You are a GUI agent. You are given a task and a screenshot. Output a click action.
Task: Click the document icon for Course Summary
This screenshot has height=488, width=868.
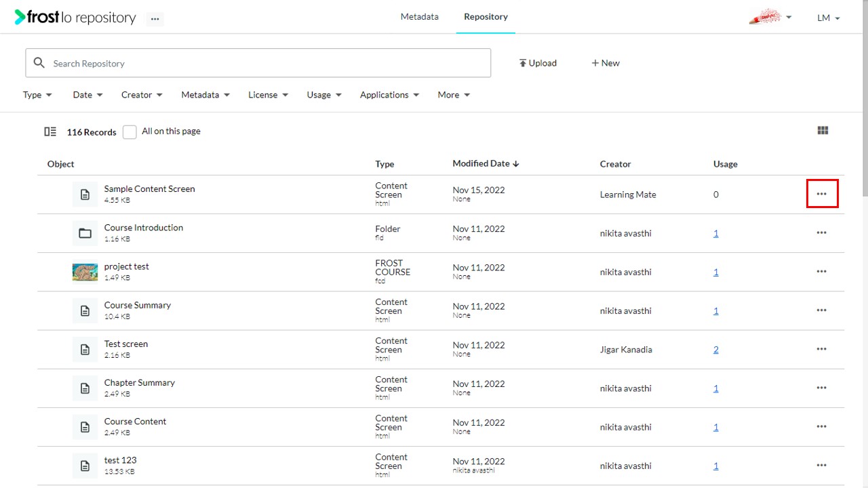pyautogui.click(x=85, y=311)
